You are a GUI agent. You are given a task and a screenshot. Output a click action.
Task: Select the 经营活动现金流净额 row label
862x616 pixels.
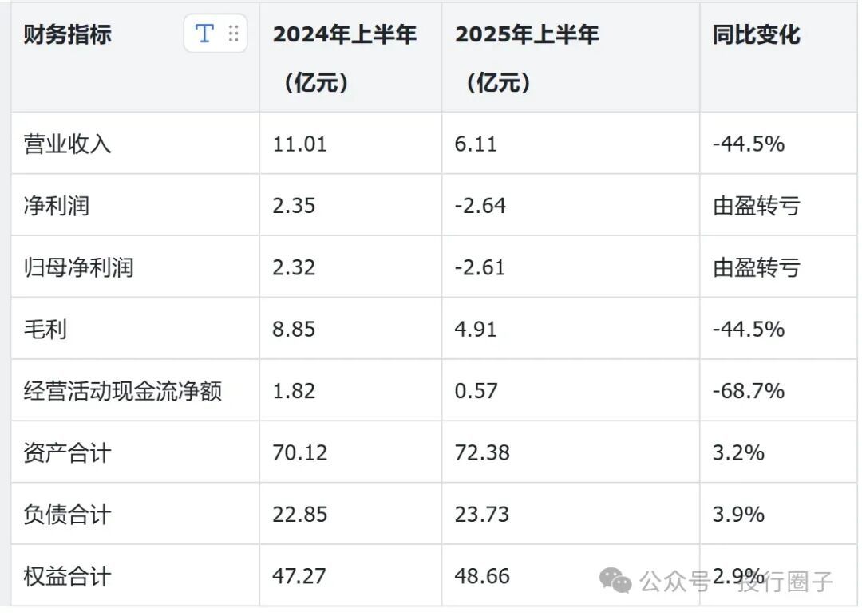click(123, 391)
